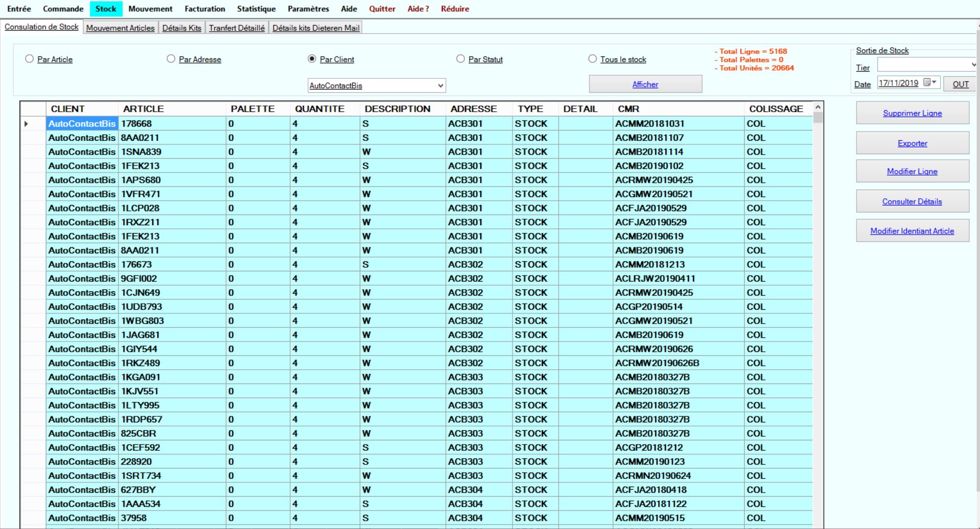980x529 pixels.
Task: Open the Mouvement menu
Action: coord(150,9)
